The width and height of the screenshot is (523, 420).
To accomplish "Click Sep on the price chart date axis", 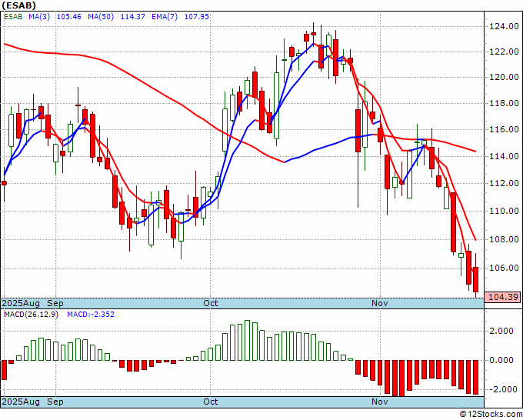I will click(55, 303).
